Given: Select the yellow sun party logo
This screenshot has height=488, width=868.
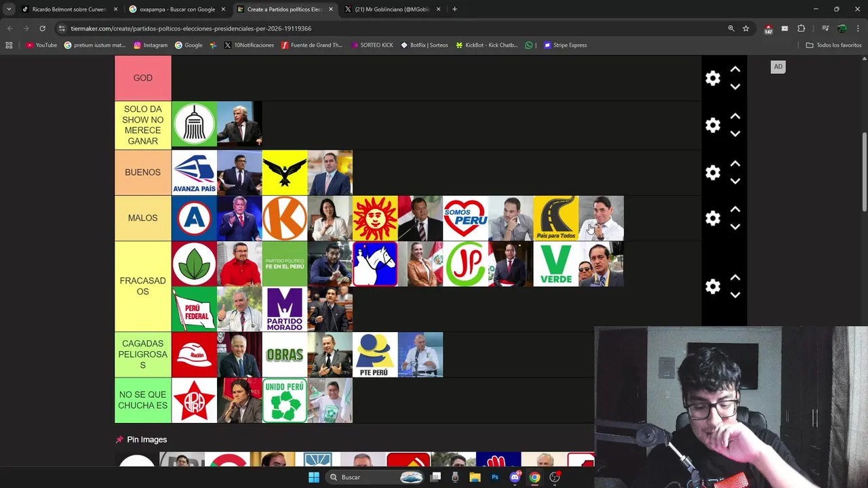Looking at the screenshot, I should (x=375, y=218).
